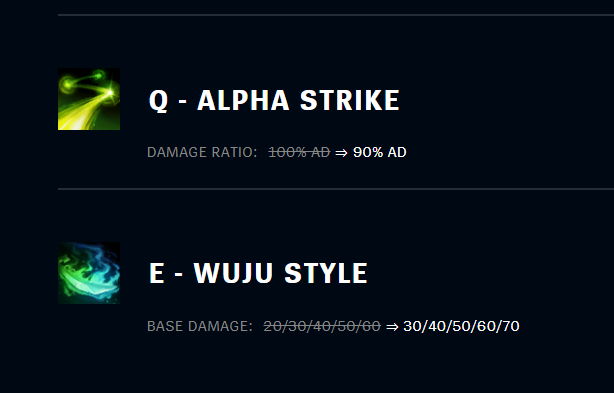Click the letter Q in Alpha Strike heading

click(x=159, y=101)
